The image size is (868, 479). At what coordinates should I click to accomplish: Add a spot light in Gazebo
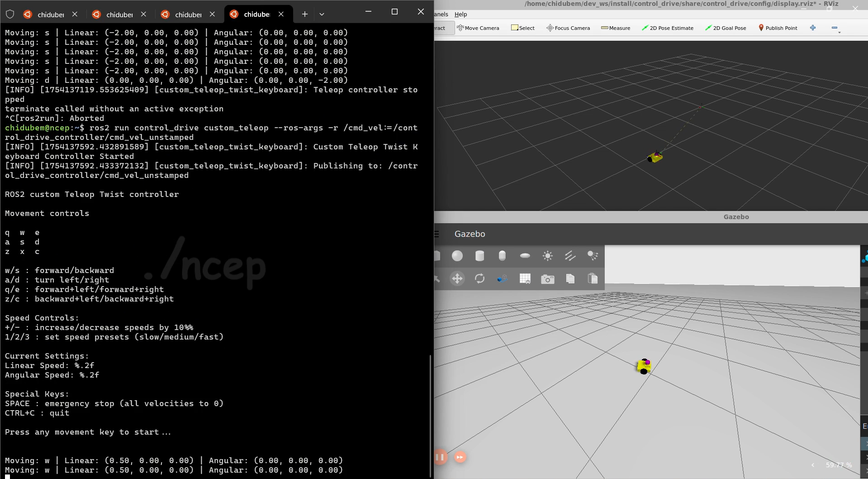pyautogui.click(x=593, y=256)
